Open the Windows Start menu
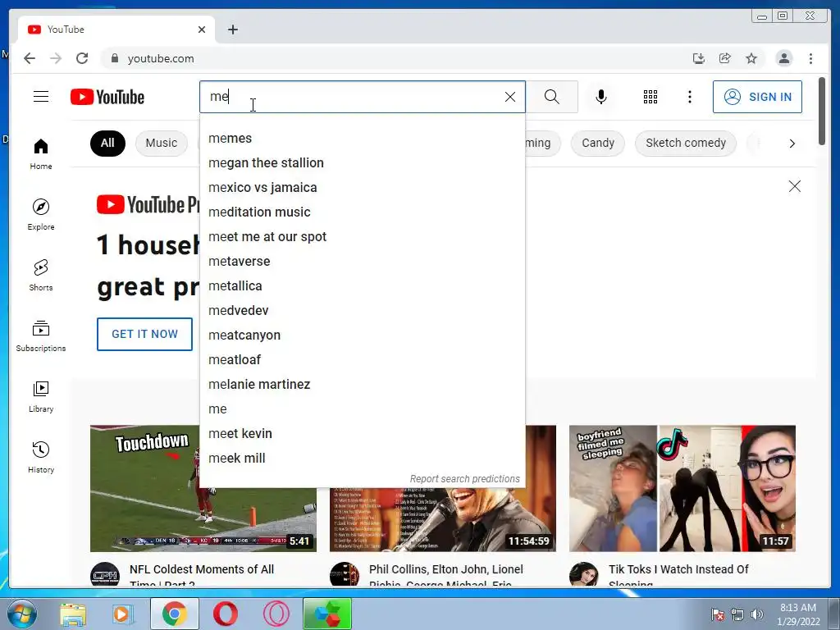This screenshot has height=630, width=840. [x=22, y=614]
